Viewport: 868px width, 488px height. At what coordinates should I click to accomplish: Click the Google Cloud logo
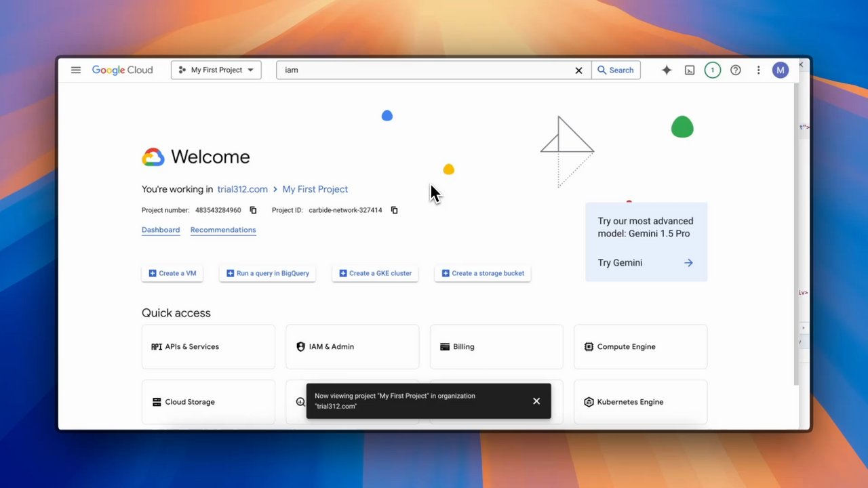[x=123, y=70]
